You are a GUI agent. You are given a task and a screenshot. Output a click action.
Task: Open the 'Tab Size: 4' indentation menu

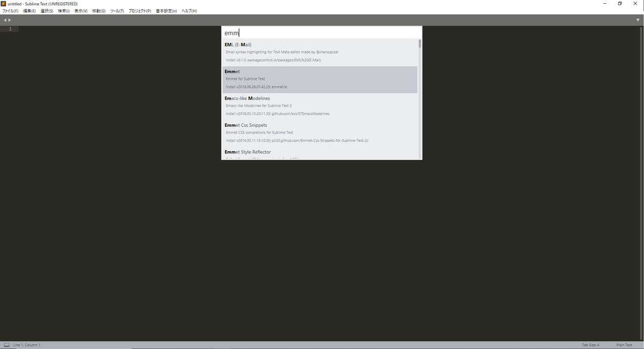click(590, 345)
